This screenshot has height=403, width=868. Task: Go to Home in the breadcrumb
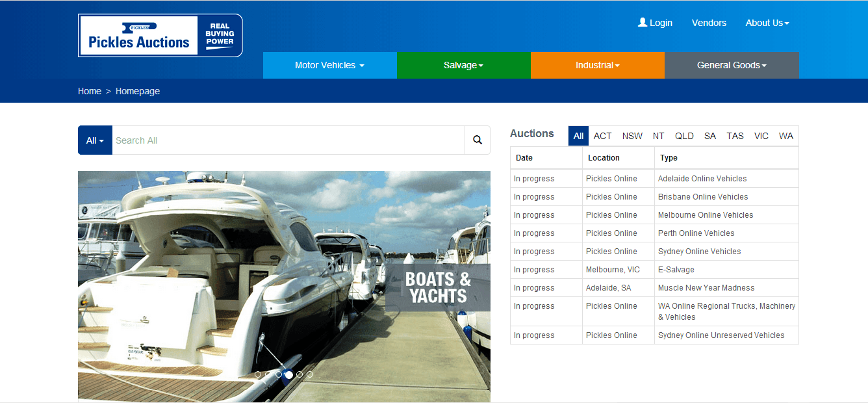click(90, 91)
